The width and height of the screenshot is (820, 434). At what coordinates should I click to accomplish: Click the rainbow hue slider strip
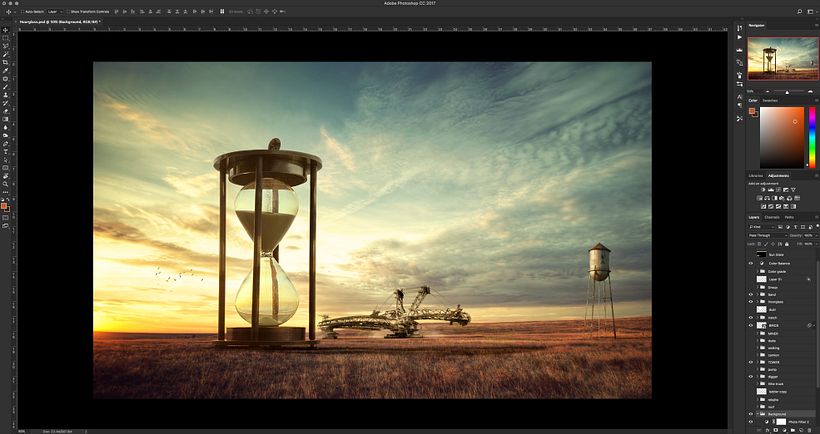[811, 137]
